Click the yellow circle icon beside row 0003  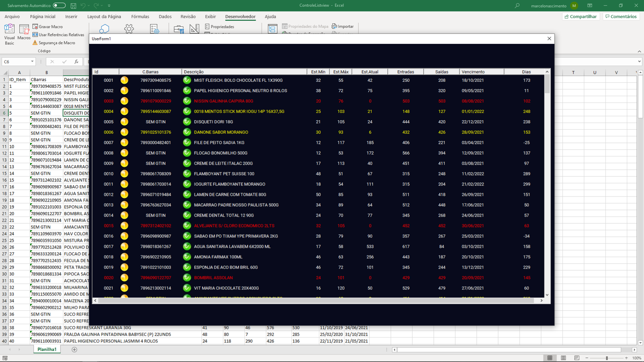coord(124,101)
